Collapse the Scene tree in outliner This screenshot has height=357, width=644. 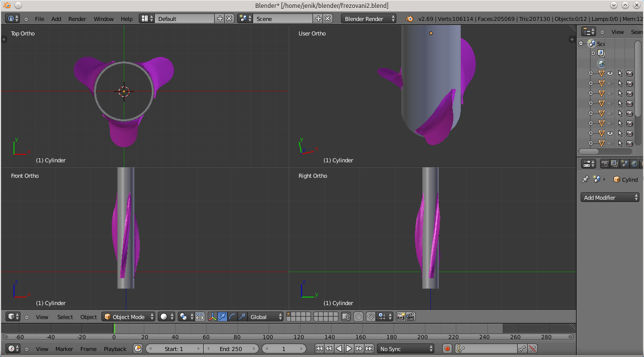tap(581, 44)
